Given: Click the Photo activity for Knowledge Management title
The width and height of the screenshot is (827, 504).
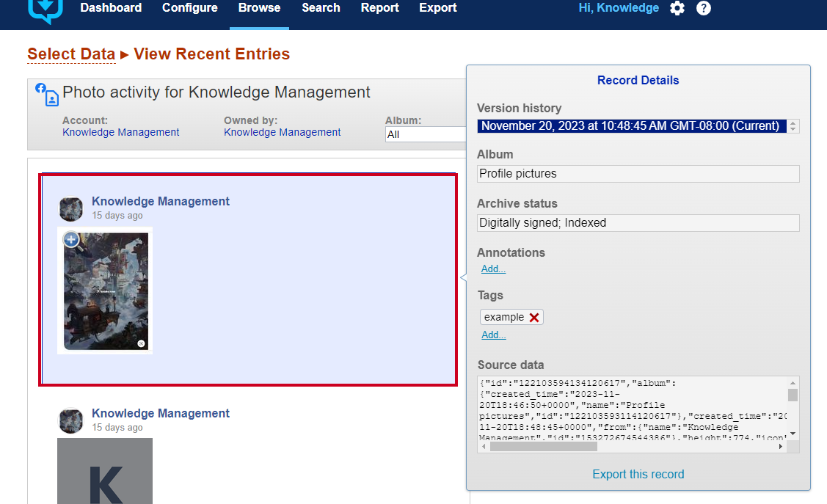Looking at the screenshot, I should click(216, 92).
